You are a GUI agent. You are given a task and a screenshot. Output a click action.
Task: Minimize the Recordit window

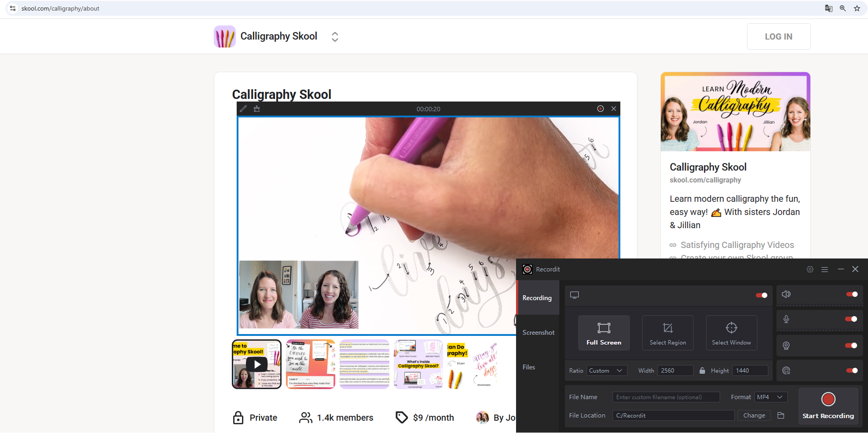coord(841,269)
